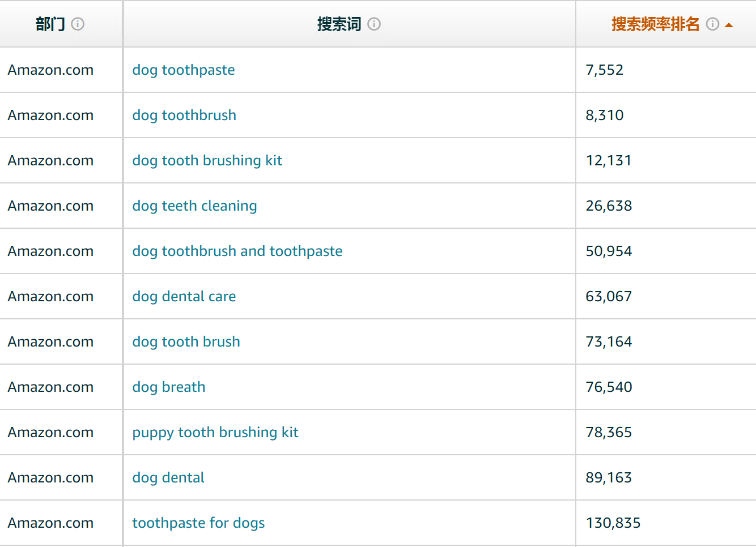This screenshot has height=547, width=756.
Task: Open the dog dental care keyword
Action: (184, 296)
